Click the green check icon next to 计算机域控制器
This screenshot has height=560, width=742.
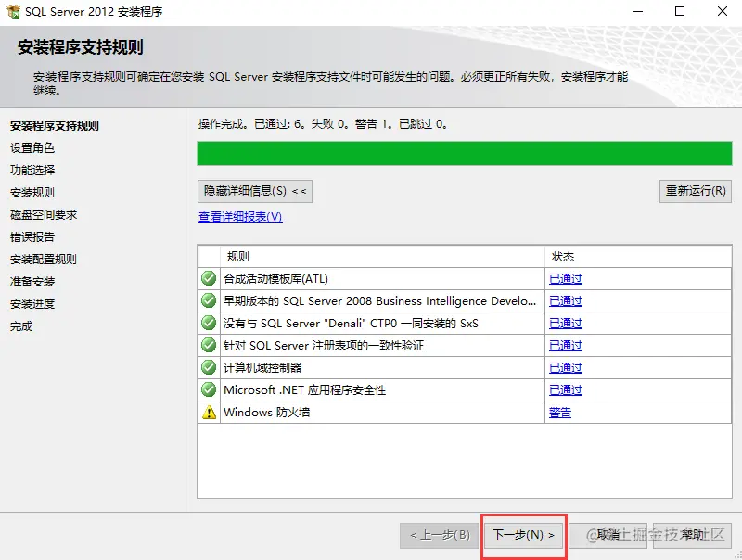coord(209,367)
